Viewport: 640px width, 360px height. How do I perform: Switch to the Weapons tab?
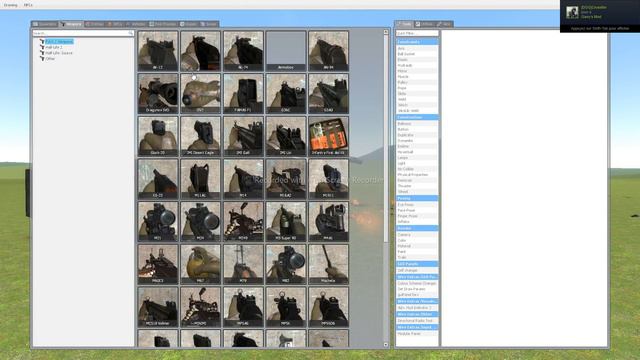(x=71, y=24)
